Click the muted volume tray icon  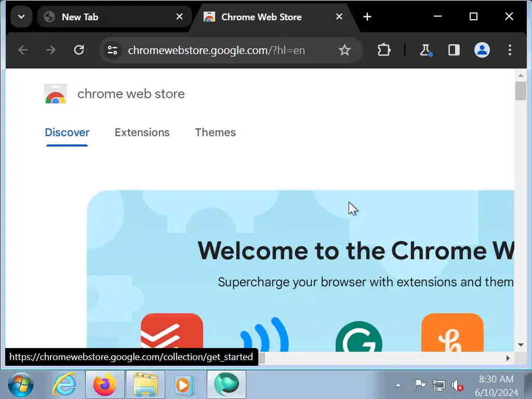tap(457, 385)
